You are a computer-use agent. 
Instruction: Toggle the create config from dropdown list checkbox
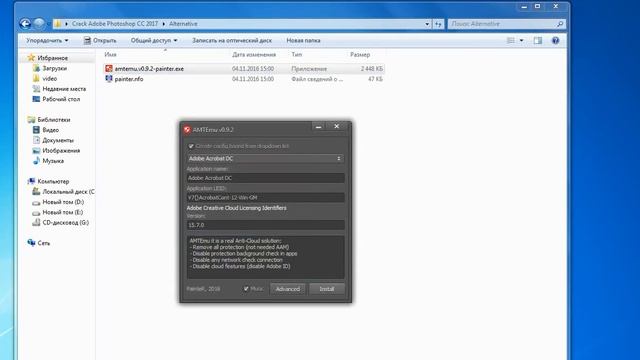[191, 146]
